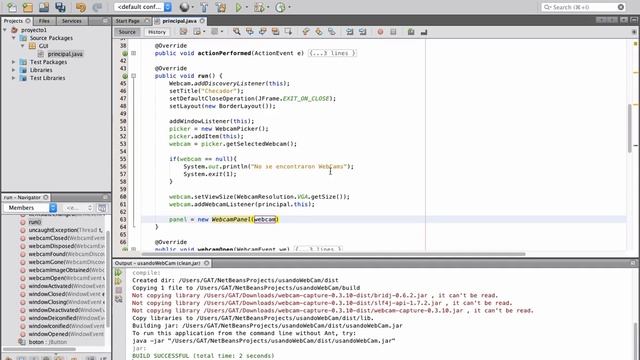Click Find Next Occurrence icon
Viewport: 640px width, 360px height.
pos(262,32)
